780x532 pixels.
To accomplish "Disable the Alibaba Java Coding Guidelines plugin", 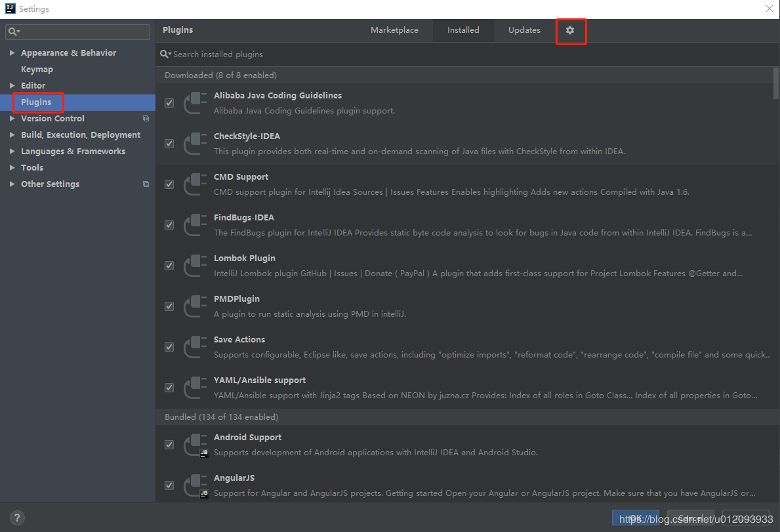I will pos(169,102).
